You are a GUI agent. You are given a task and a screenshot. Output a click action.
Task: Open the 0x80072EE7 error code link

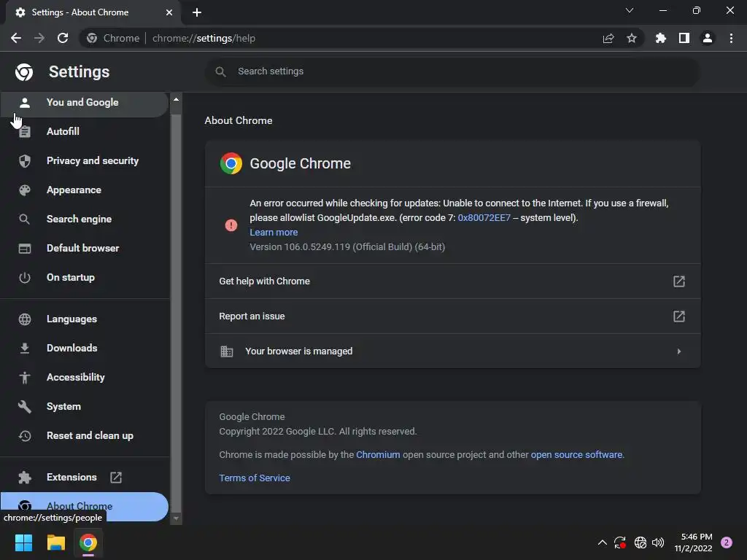click(484, 217)
